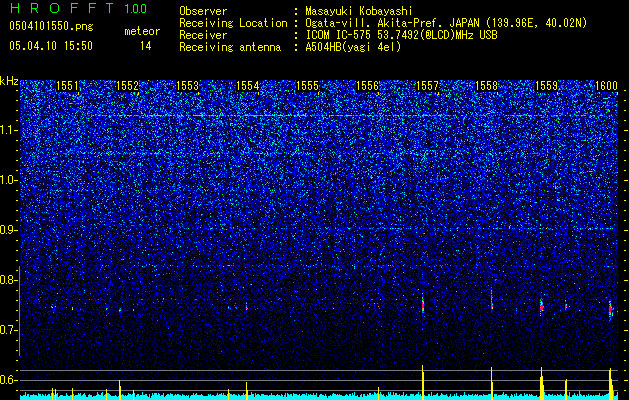The width and height of the screenshot is (629, 400).
Task: Click the 'Receiver' field label
Action: (203, 35)
